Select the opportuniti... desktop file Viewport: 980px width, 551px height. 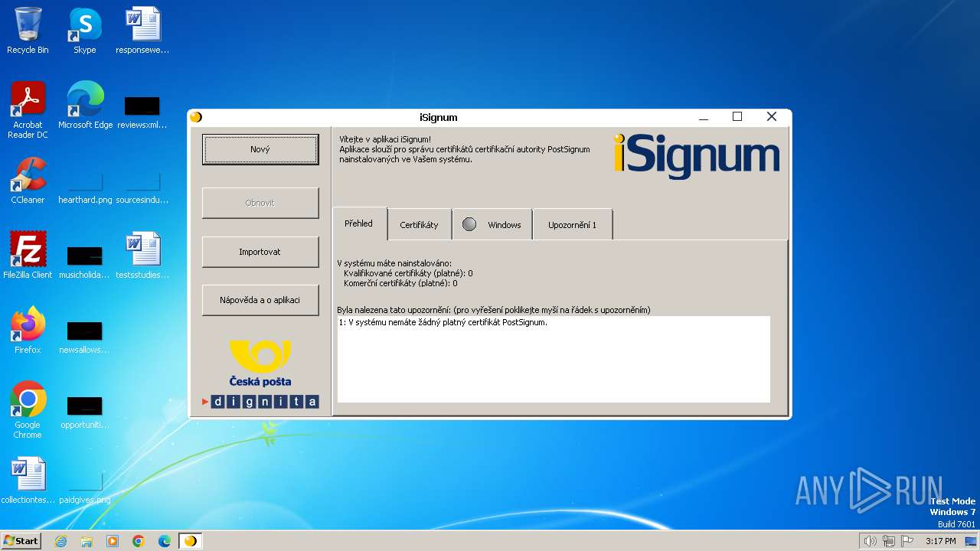85,412
